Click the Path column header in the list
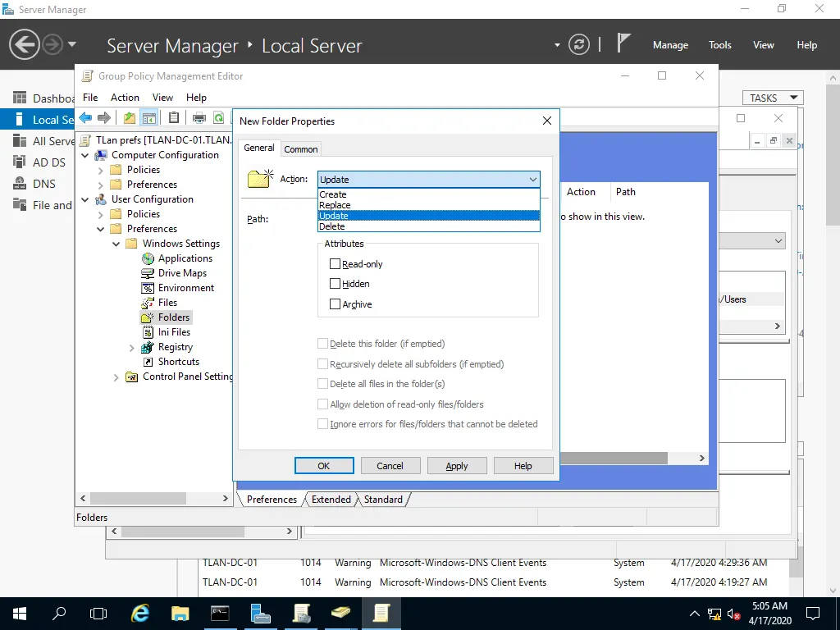This screenshot has height=630, width=840. coord(626,192)
